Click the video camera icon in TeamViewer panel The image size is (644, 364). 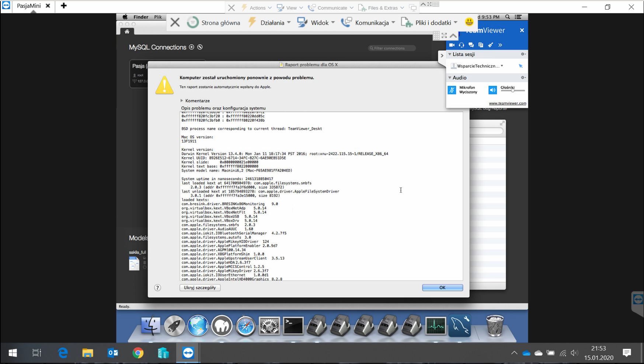[x=452, y=45]
